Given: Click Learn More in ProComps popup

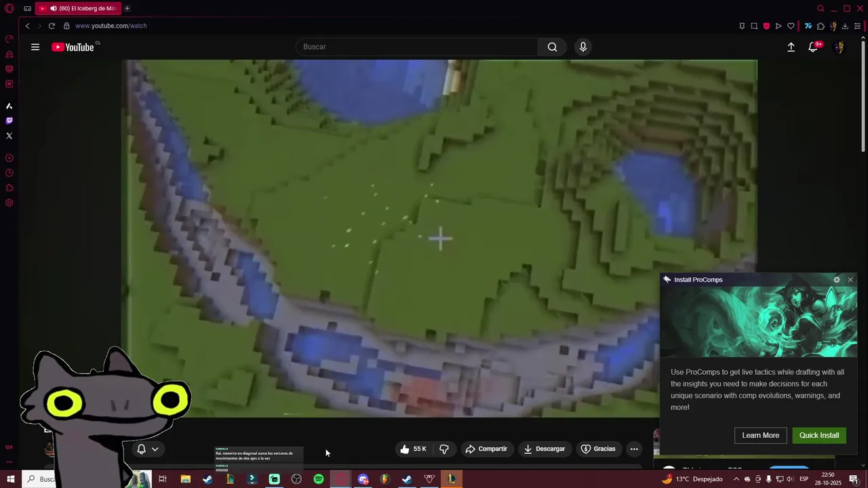Looking at the screenshot, I should pyautogui.click(x=760, y=436).
